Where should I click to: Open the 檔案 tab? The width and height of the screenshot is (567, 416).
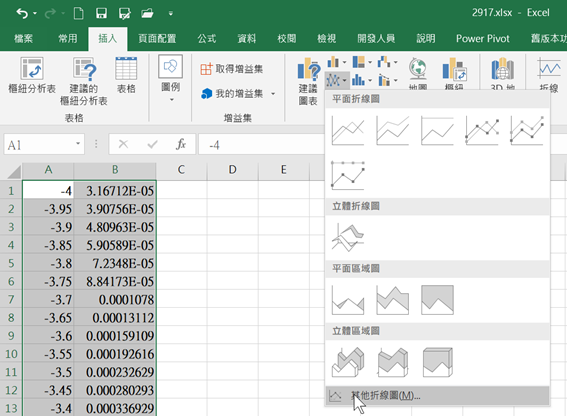click(24, 38)
